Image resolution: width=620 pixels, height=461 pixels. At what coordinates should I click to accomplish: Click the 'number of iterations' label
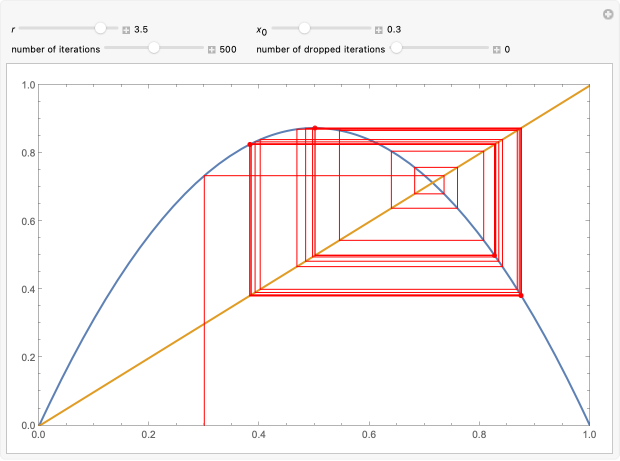click(55, 48)
